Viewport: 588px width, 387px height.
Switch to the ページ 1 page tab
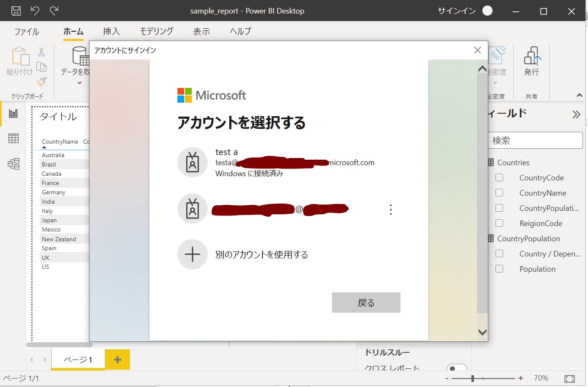[x=78, y=360]
